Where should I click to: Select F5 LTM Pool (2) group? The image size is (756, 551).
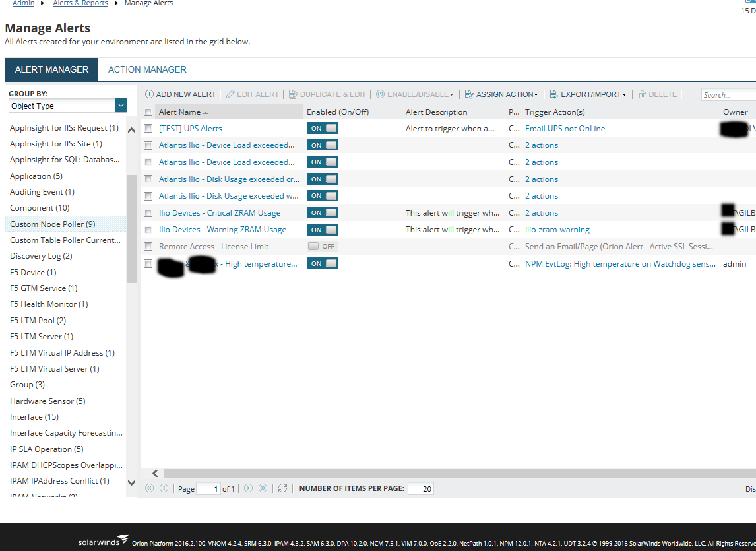pyautogui.click(x=38, y=320)
